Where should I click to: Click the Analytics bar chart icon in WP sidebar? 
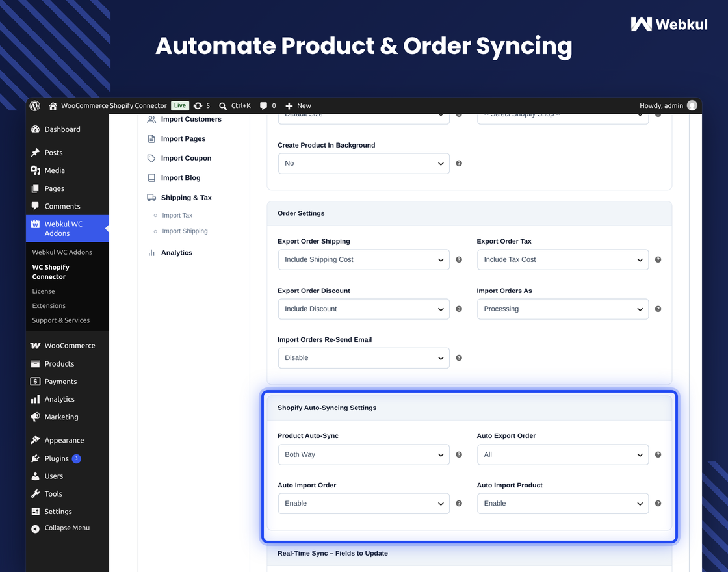tap(35, 399)
